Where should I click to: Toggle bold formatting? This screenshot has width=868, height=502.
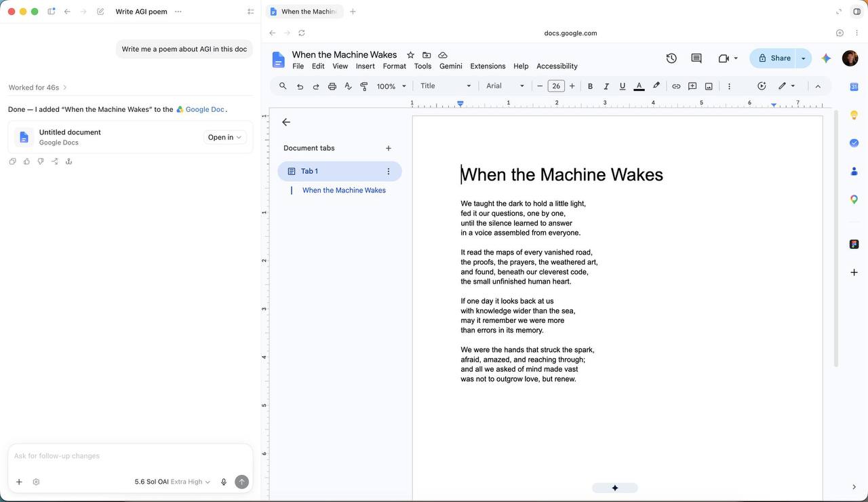point(590,86)
